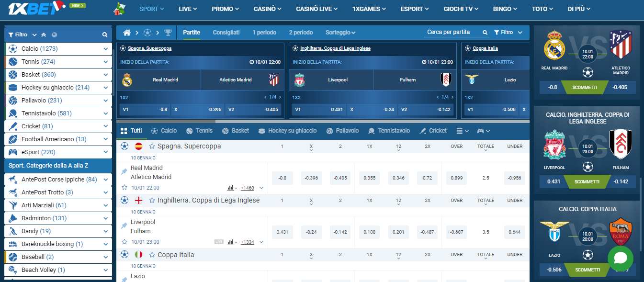Star the Liverpool match dated 10/01 23:00
Image resolution: width=644 pixels, height=282 pixels.
[124, 242]
